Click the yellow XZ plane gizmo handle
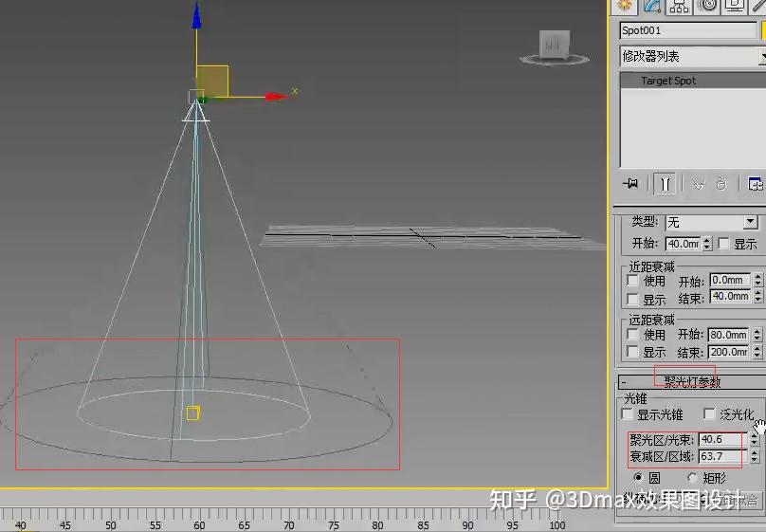Viewport: 766px width, 532px height. pos(212,81)
